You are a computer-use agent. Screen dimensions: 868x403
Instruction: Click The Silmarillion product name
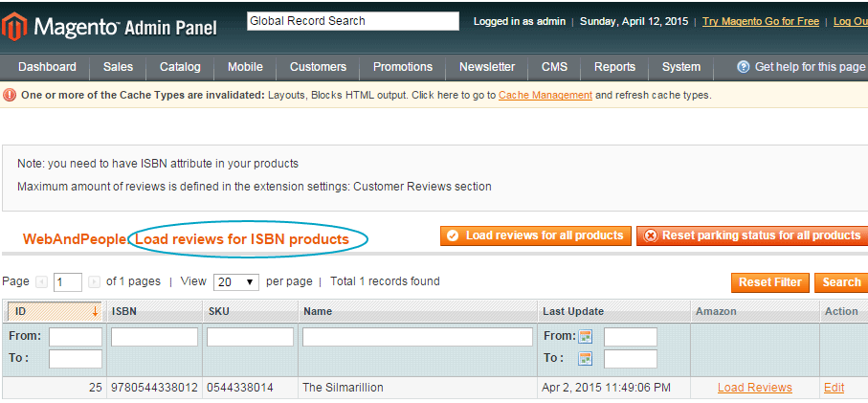(x=343, y=388)
